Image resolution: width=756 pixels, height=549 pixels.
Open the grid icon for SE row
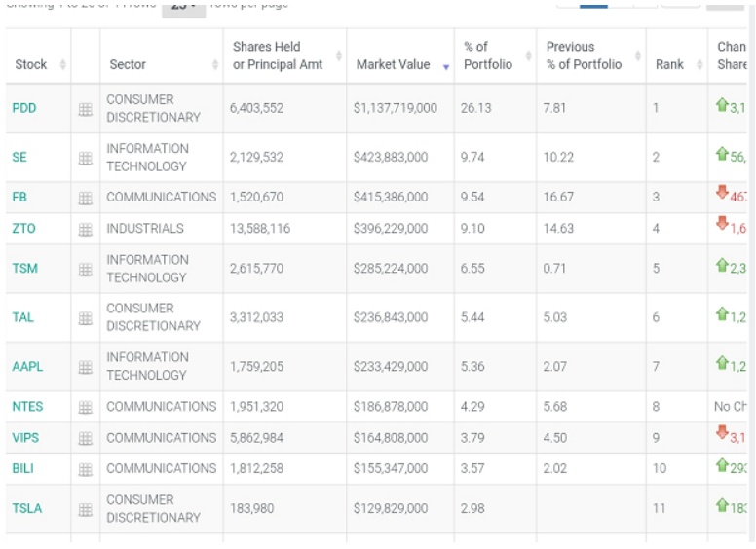(86, 158)
